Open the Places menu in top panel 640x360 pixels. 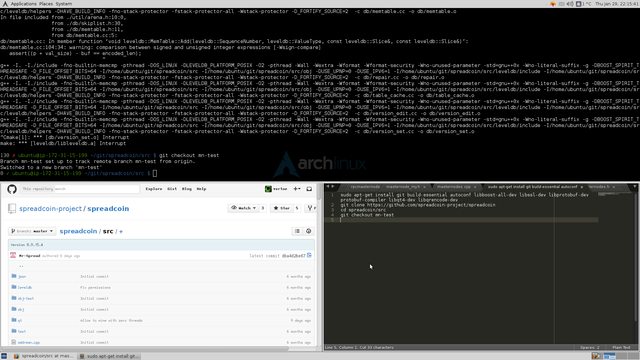pyautogui.click(x=46, y=4)
